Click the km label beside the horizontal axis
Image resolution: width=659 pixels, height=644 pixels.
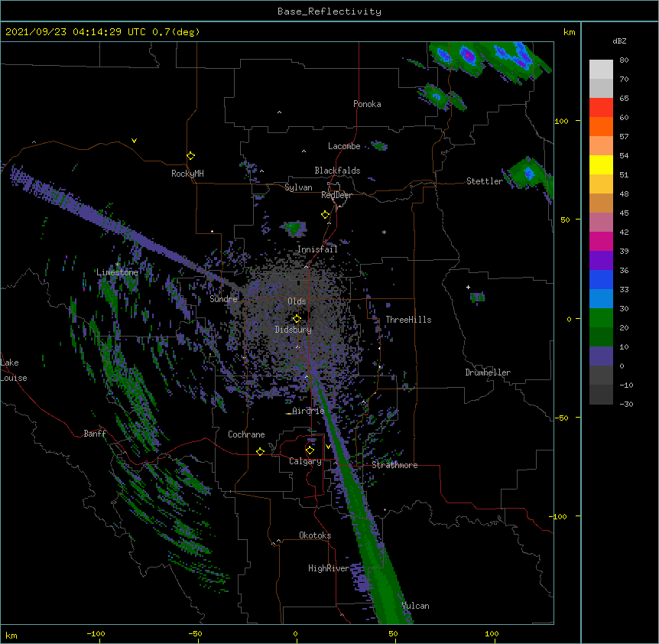11,635
